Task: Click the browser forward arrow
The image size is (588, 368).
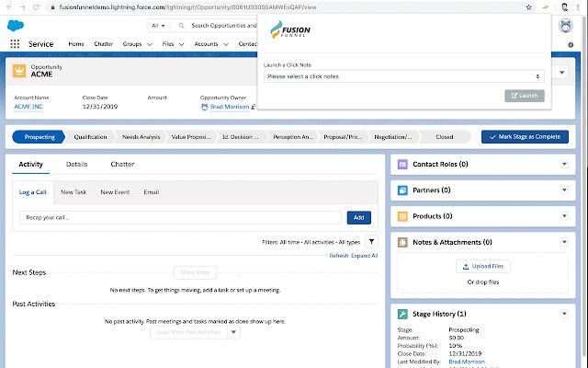Action: [23, 7]
